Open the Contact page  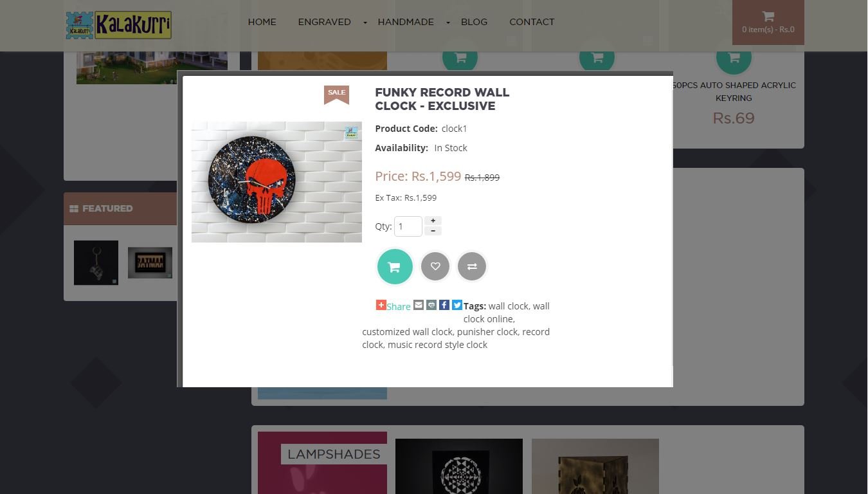point(532,22)
